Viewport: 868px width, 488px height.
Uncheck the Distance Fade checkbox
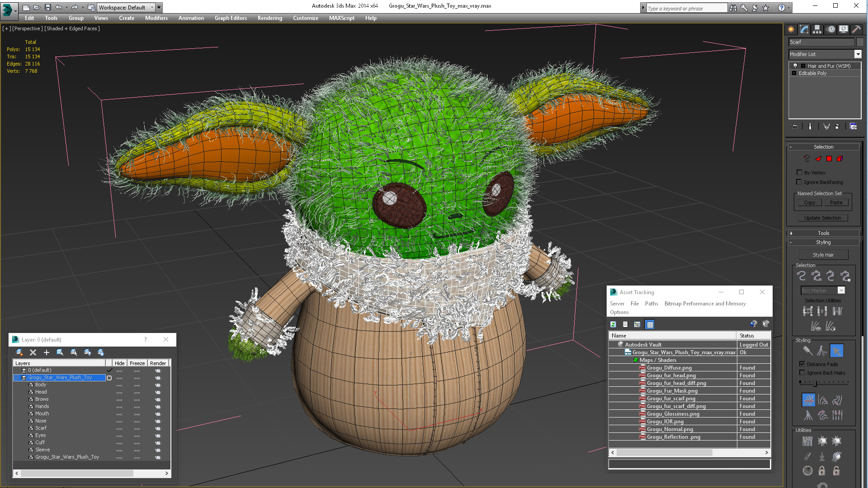click(x=802, y=364)
